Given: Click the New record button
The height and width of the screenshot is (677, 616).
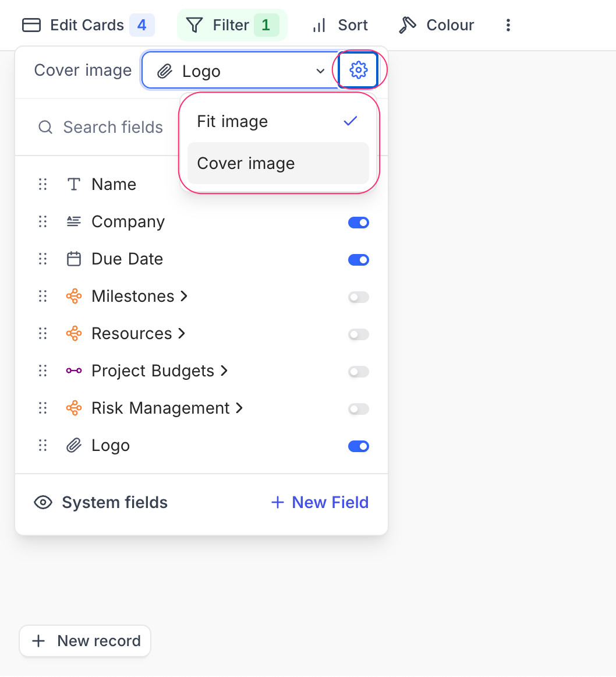Looking at the screenshot, I should pos(84,641).
